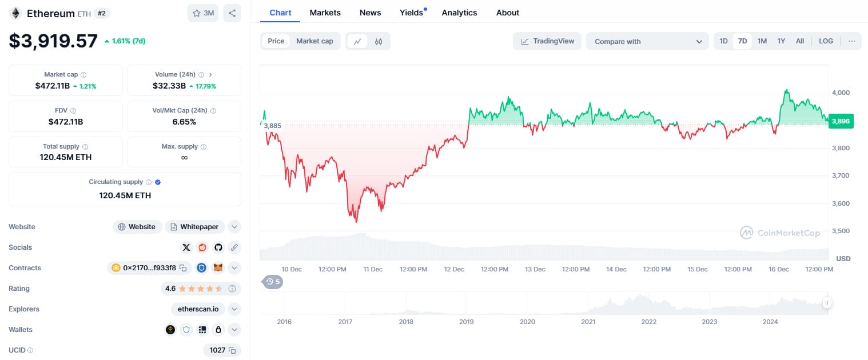Open the GitHub source code link
Image resolution: width=868 pixels, height=360 pixels.
point(218,247)
